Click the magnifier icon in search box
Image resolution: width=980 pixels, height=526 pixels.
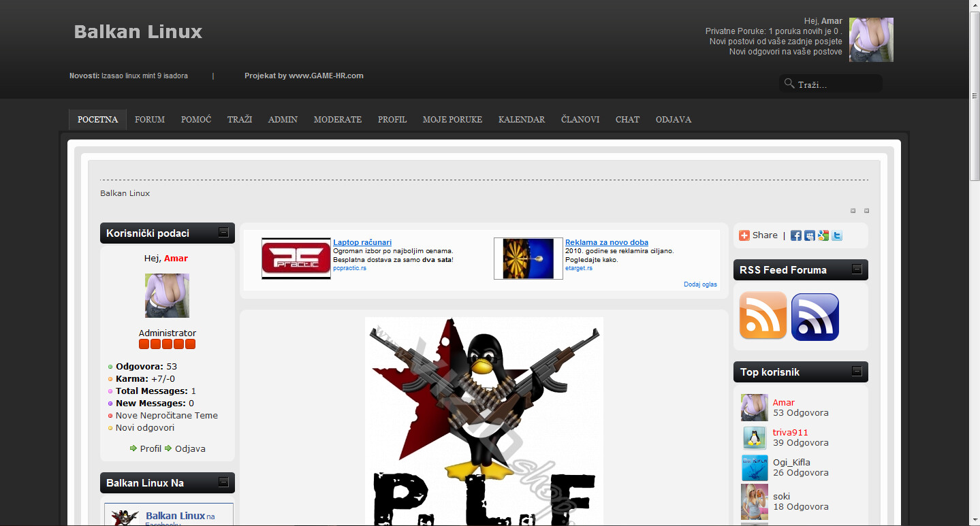[x=789, y=84]
